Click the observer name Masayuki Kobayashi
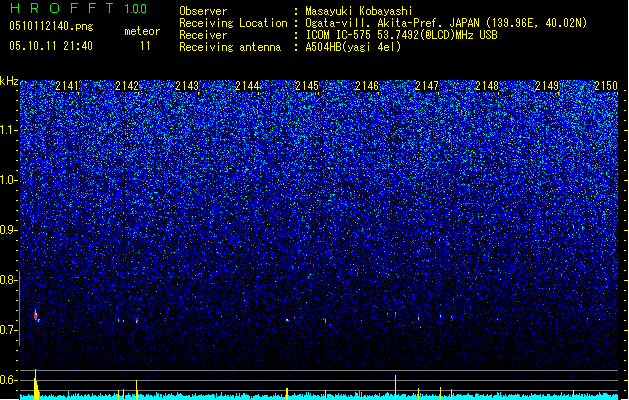Viewport: 629px width, 400px height. point(359,11)
